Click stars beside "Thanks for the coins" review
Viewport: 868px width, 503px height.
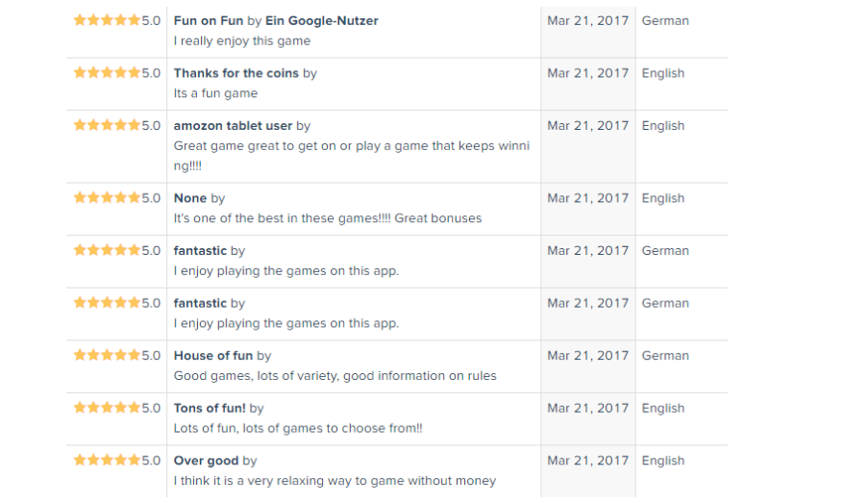coord(107,73)
